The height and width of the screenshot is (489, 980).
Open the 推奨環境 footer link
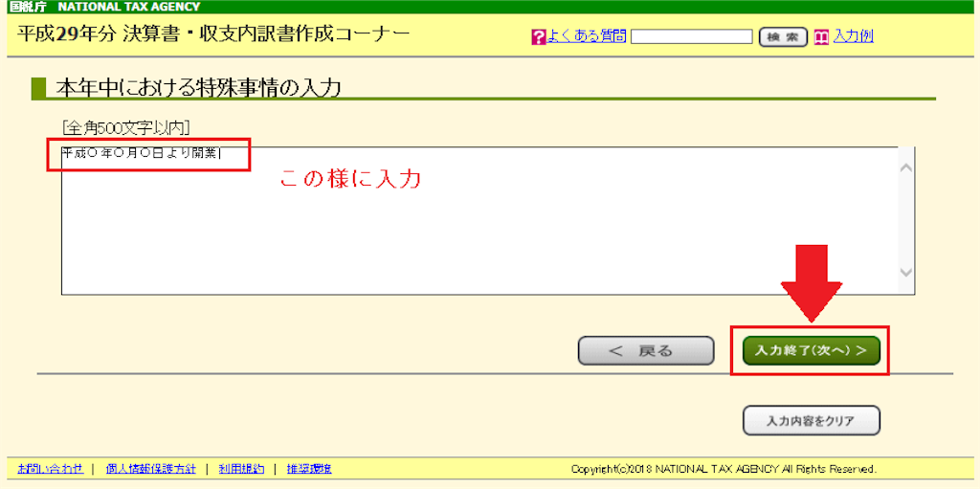click(309, 468)
